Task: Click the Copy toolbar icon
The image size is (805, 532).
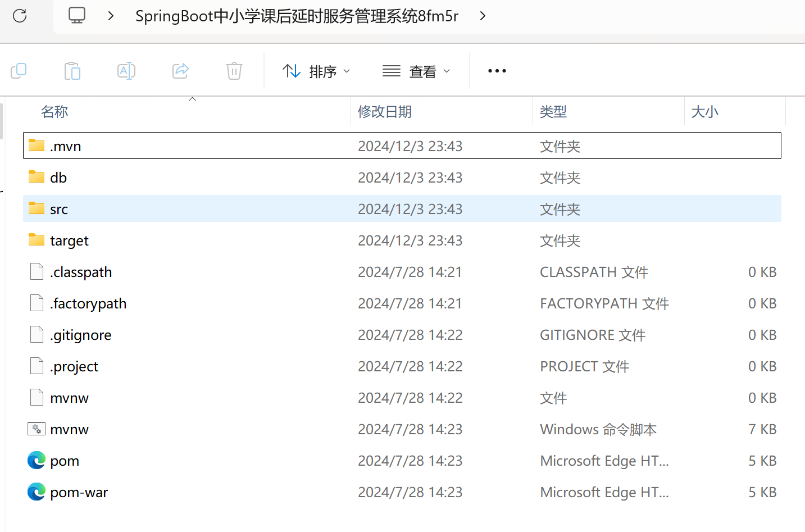Action: [19, 71]
